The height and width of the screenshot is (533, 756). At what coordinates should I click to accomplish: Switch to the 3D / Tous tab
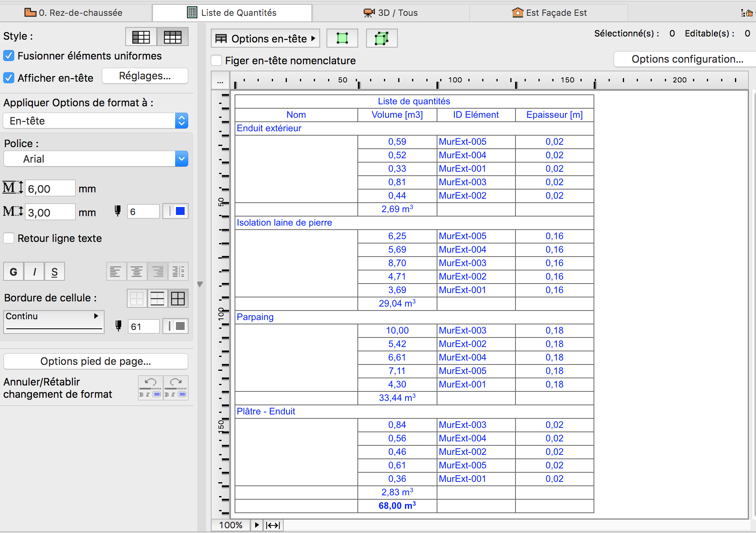(391, 13)
